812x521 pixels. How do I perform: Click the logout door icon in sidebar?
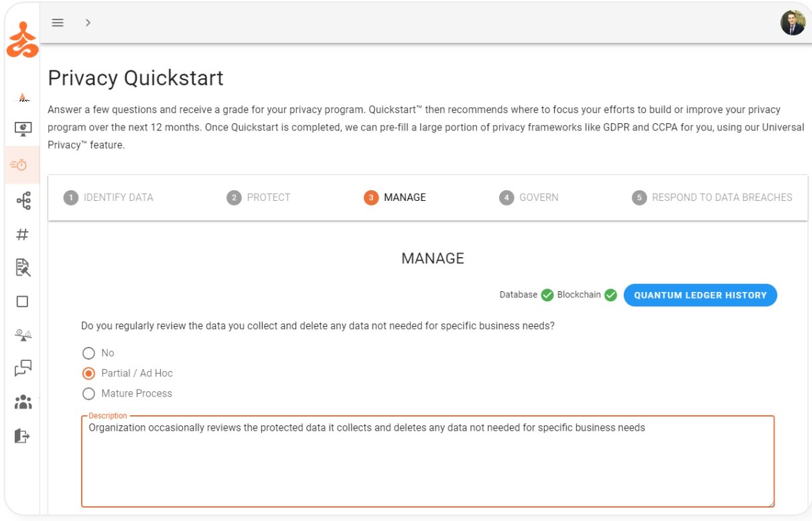tap(23, 436)
